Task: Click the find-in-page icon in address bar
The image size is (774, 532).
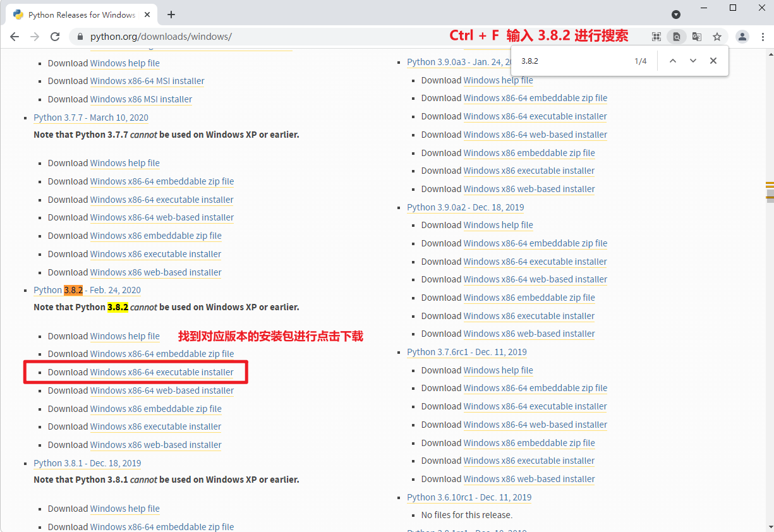Action: coord(677,37)
